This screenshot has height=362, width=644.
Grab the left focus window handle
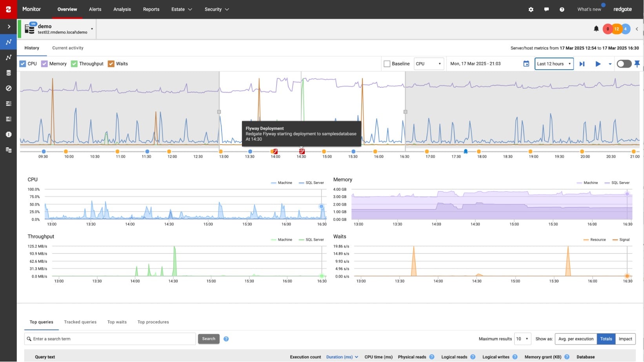pyautogui.click(x=219, y=112)
